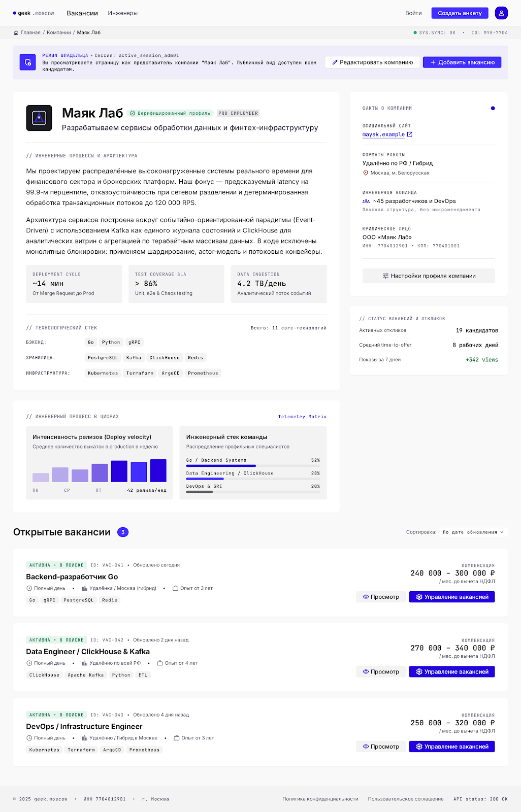Open the sort by update date dropdown

click(x=473, y=532)
